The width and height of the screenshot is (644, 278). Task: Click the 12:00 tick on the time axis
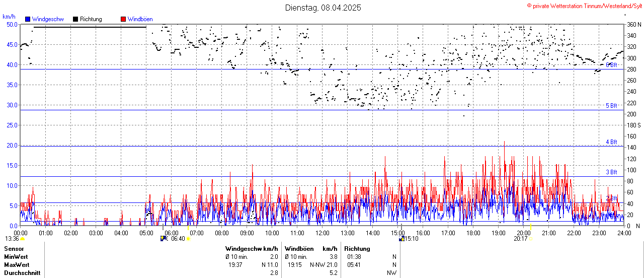tap(323, 233)
